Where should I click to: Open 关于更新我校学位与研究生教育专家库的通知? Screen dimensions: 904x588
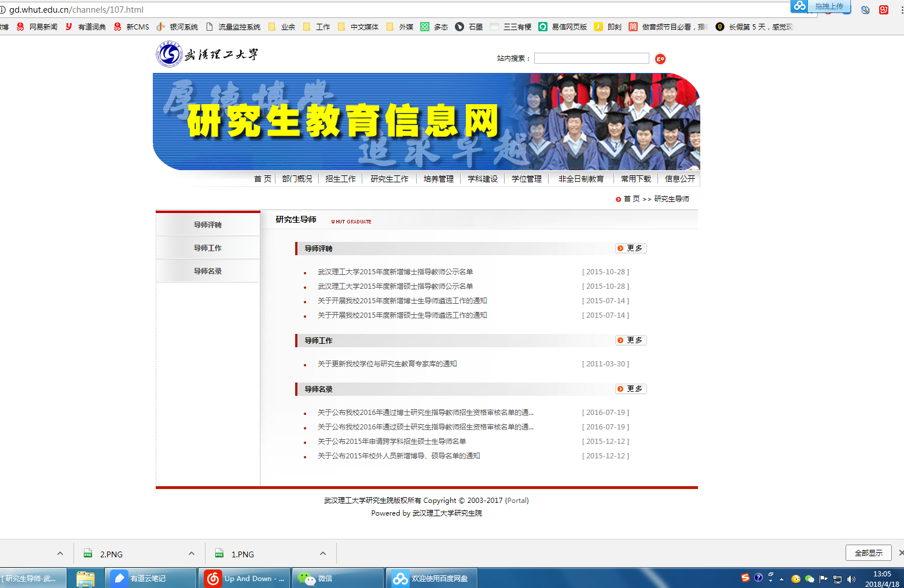click(x=387, y=364)
